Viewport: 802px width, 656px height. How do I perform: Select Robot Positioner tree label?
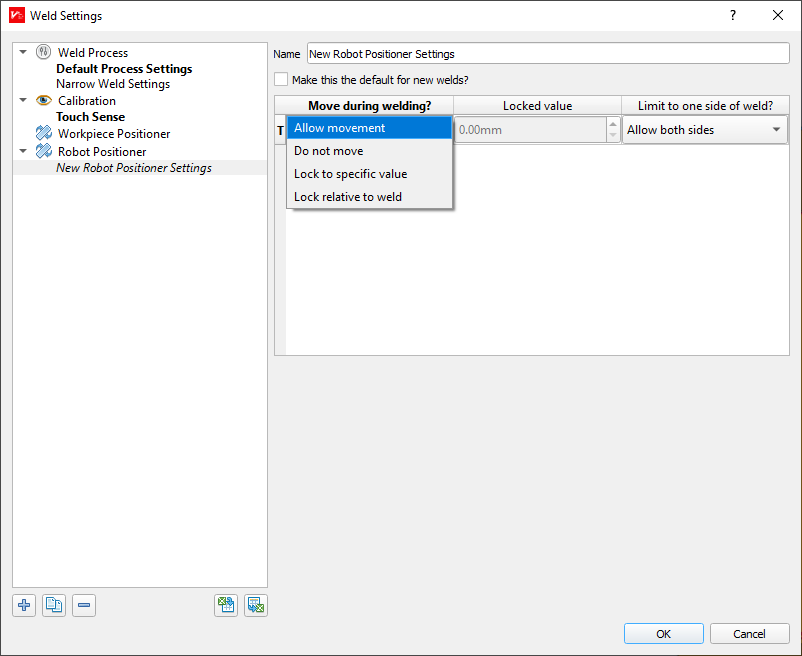(x=102, y=151)
